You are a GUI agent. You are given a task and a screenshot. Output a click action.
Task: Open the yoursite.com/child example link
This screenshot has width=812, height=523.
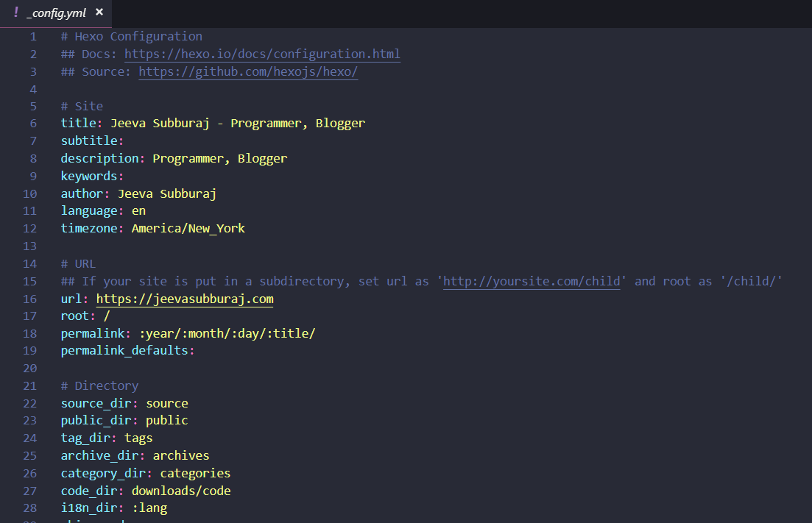pyautogui.click(x=532, y=282)
